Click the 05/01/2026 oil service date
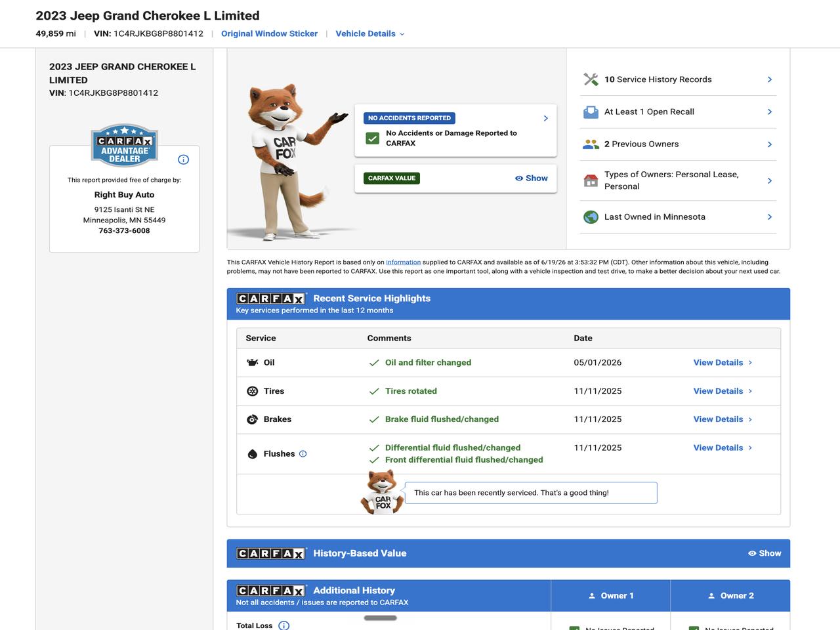The width and height of the screenshot is (840, 630). point(597,362)
